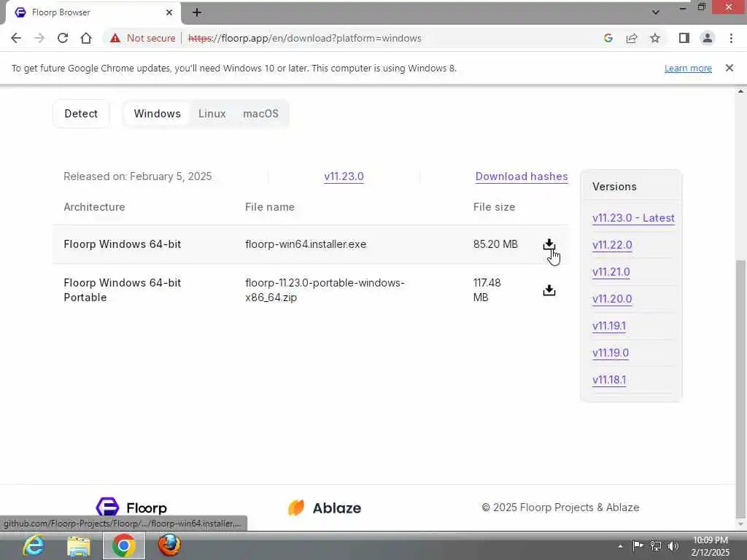Open the tab search dropdown arrow
Image resolution: width=747 pixels, height=560 pixels.
[656, 12]
